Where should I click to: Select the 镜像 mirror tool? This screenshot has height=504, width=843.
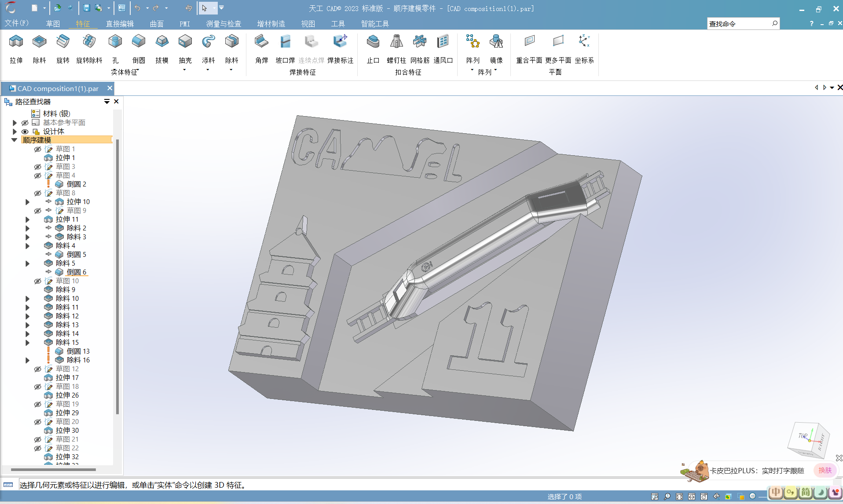pos(496,49)
